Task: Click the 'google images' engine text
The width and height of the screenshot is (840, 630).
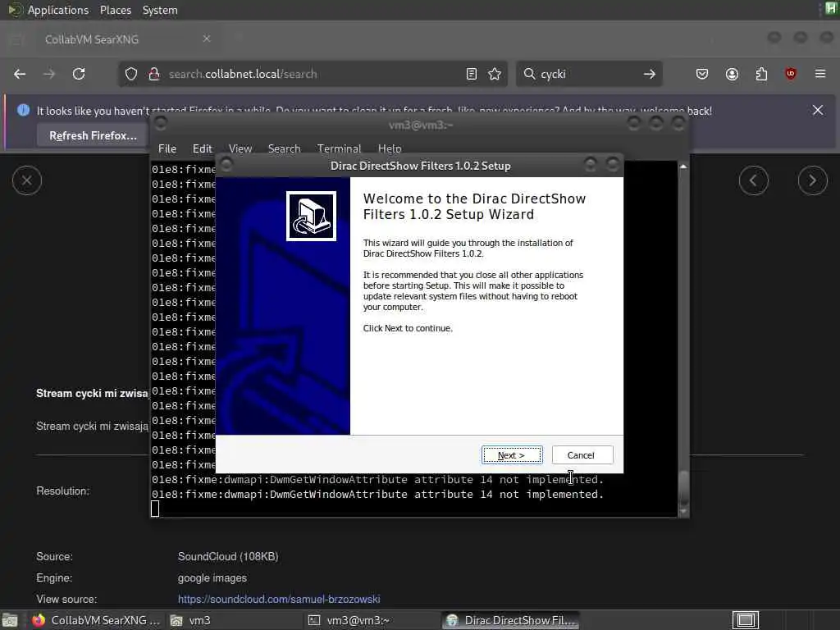Action: (212, 578)
